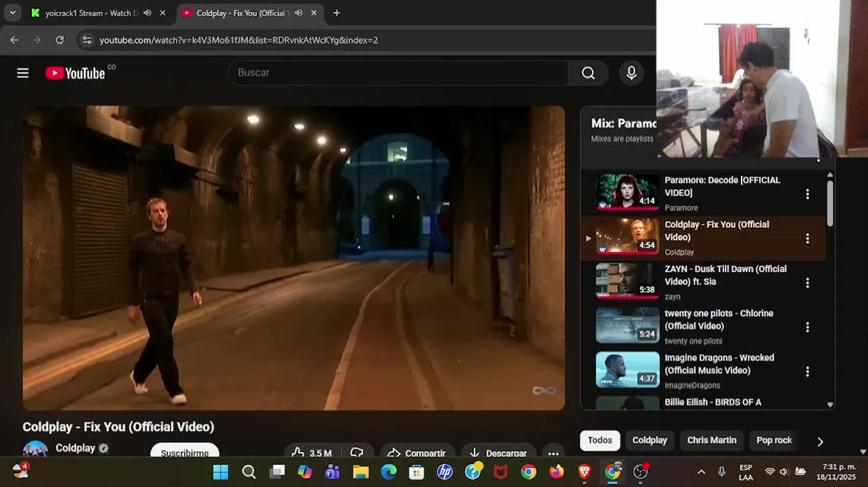Dislike the Fix You video
Screen dimensions: 868x487
click(x=357, y=453)
